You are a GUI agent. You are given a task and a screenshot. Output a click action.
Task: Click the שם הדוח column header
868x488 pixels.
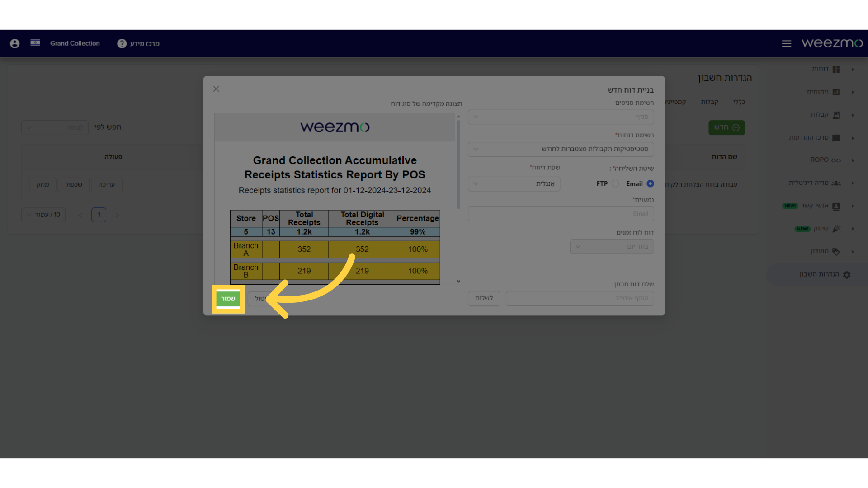pyautogui.click(x=724, y=157)
